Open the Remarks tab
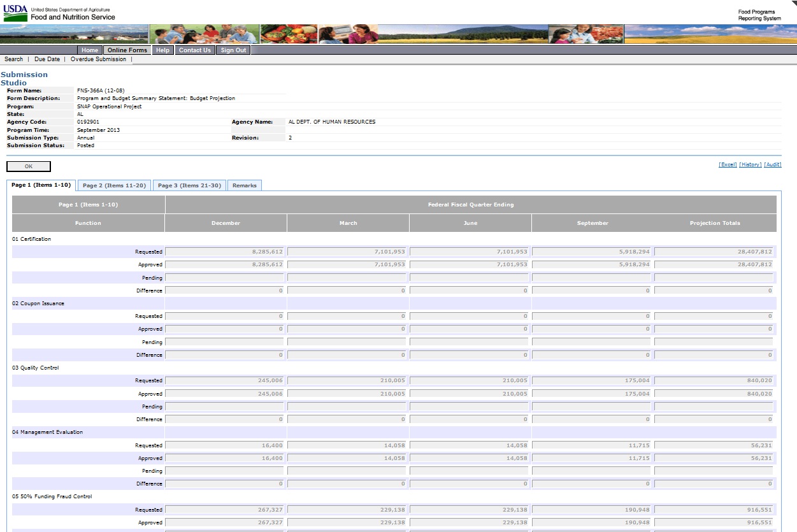The image size is (797, 532). (245, 185)
